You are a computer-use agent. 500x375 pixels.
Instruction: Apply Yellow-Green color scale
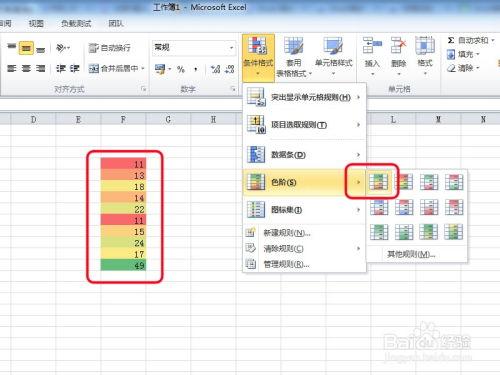[454, 232]
